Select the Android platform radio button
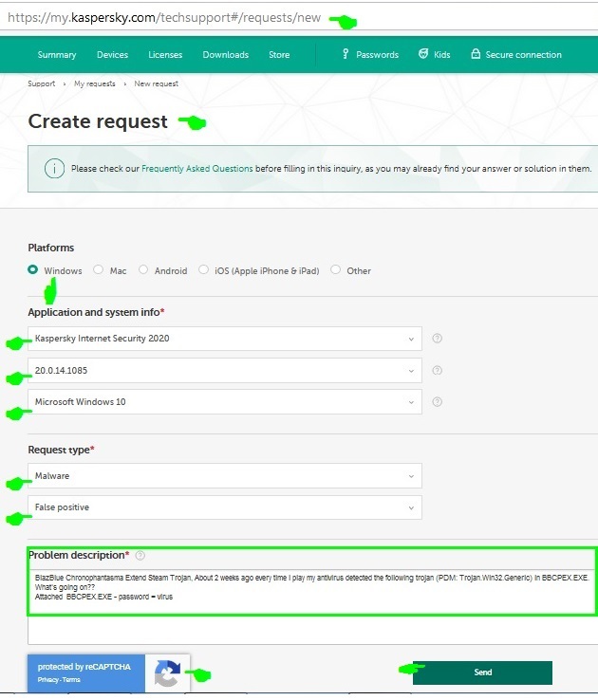Viewport: 598px width, 700px height. pyautogui.click(x=143, y=269)
